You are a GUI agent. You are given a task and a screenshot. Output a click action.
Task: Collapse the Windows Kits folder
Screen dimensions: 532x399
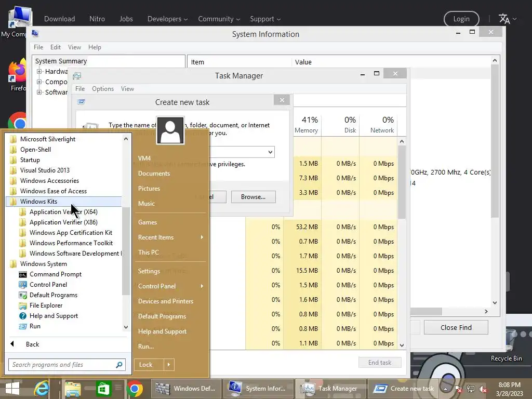tap(64, 202)
